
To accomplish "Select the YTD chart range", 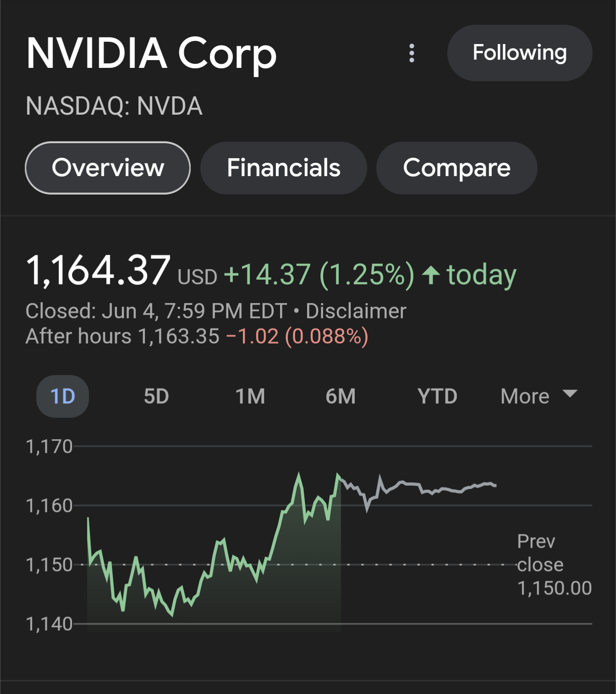I will click(437, 396).
